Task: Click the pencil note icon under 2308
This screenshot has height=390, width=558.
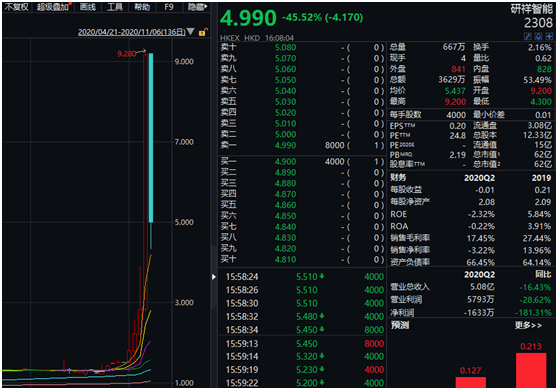Action: coord(527,36)
